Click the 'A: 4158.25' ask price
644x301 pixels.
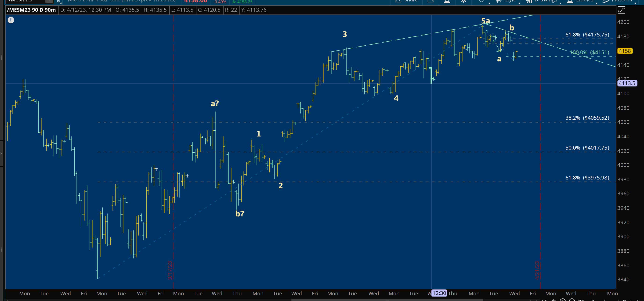242,2
